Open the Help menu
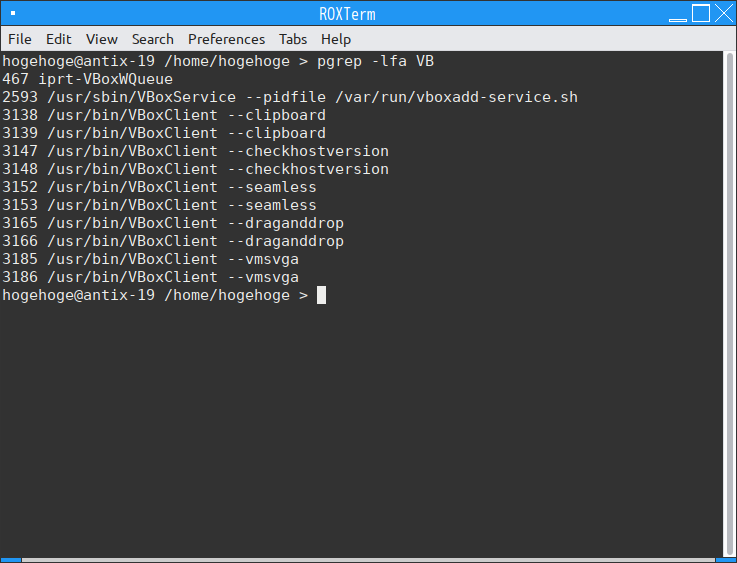This screenshot has width=737, height=563. click(x=336, y=39)
